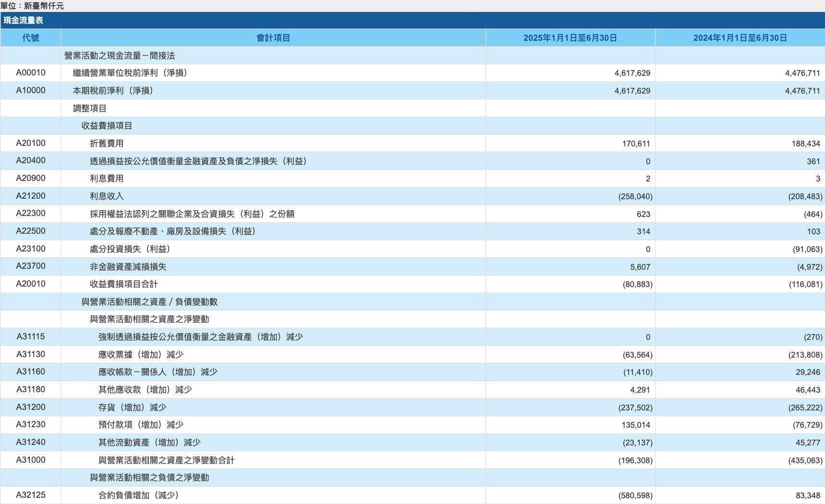Click 與營業活動相關之資產之淨變動 heading
Screen dimensions: 825x504
click(x=149, y=319)
